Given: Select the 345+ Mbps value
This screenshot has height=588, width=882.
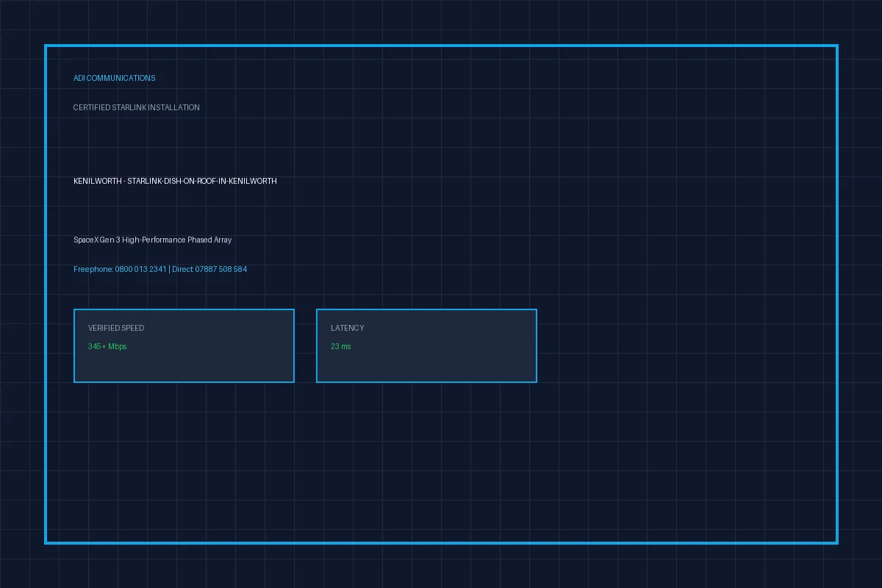Looking at the screenshot, I should click(107, 346).
